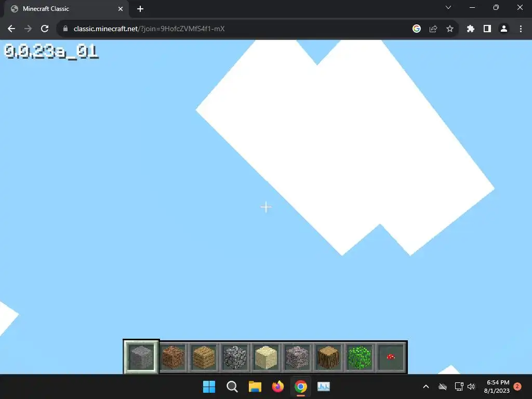This screenshot has height=399, width=532.
Task: Show hidden system tray icons
Action: (426, 387)
